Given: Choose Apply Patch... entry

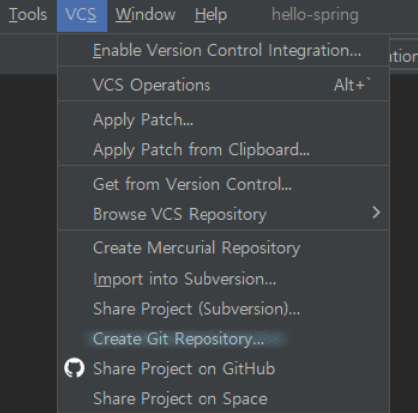Looking at the screenshot, I should pyautogui.click(x=223, y=120).
